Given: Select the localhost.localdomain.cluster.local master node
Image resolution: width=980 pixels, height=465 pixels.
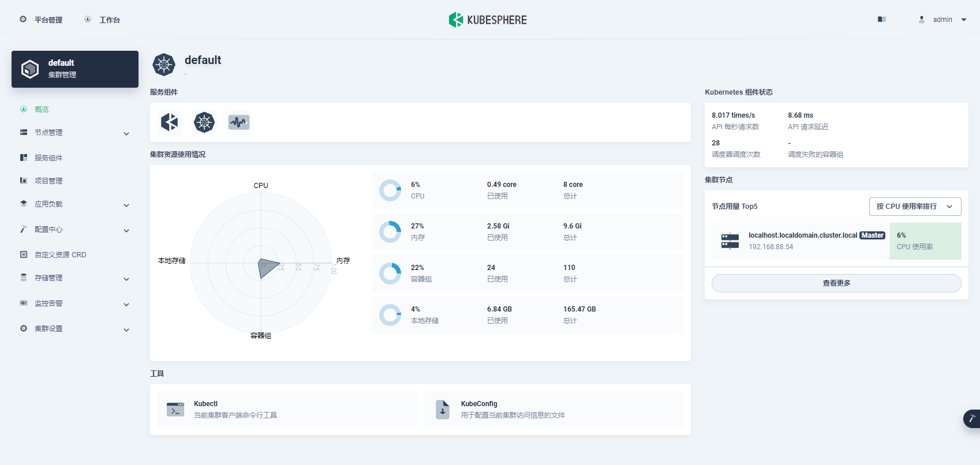Looking at the screenshot, I should 802,235.
